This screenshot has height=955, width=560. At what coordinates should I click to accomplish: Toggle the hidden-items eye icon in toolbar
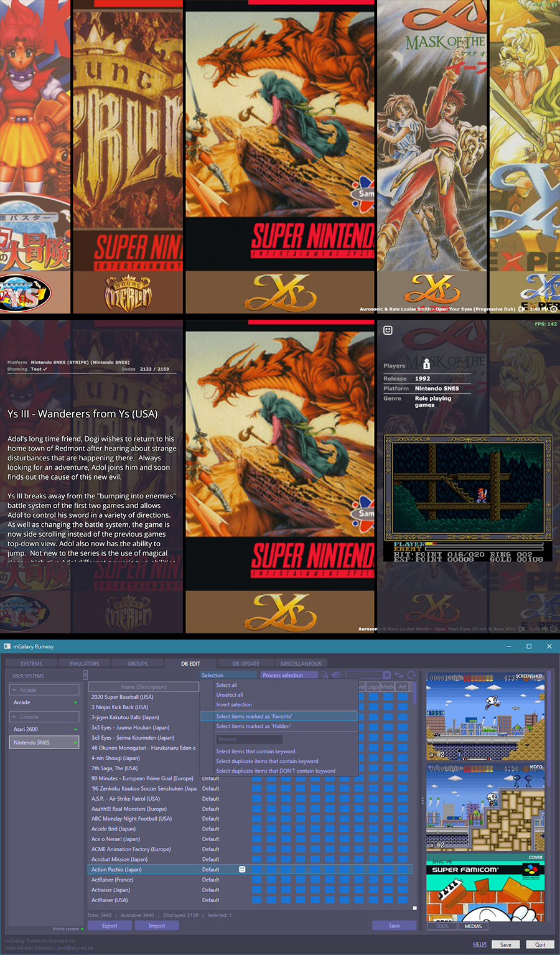[x=337, y=675]
